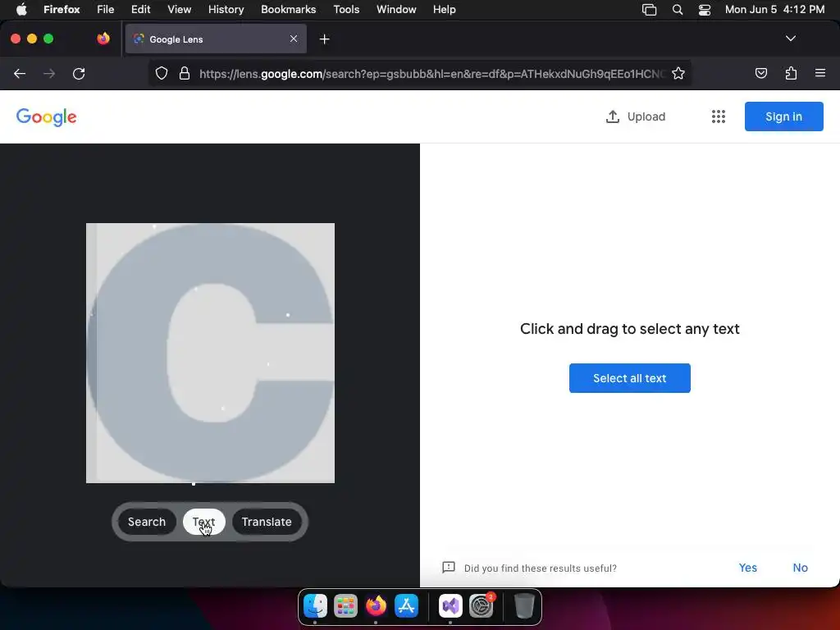The image size is (840, 630).
Task: Click the Sign in button
Action: 783,116
